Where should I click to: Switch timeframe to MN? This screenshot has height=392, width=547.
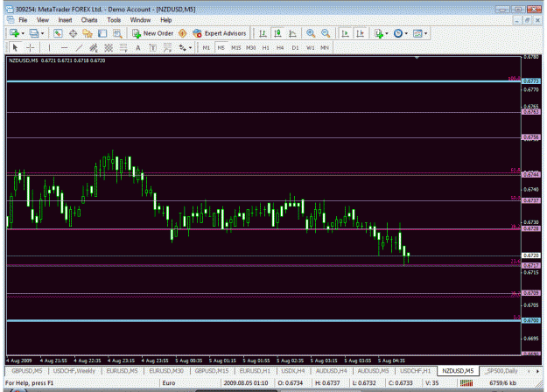tap(325, 48)
